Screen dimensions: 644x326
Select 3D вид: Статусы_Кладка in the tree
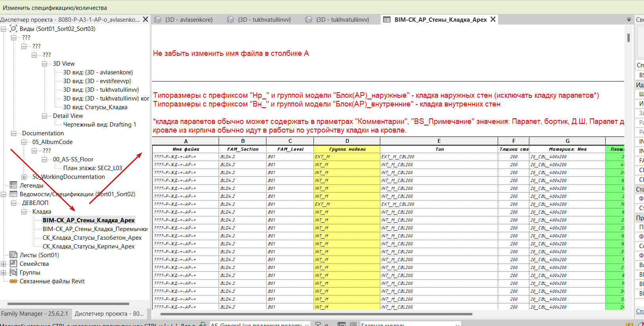95,107
